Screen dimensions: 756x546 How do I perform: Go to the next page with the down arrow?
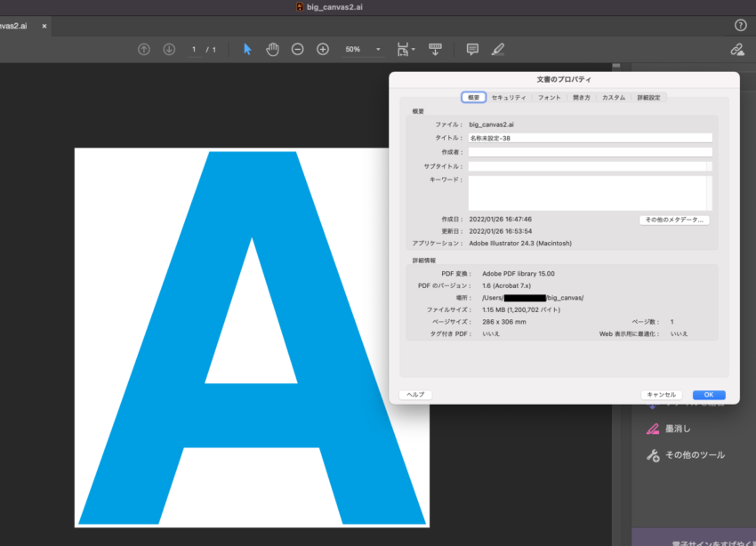click(169, 50)
